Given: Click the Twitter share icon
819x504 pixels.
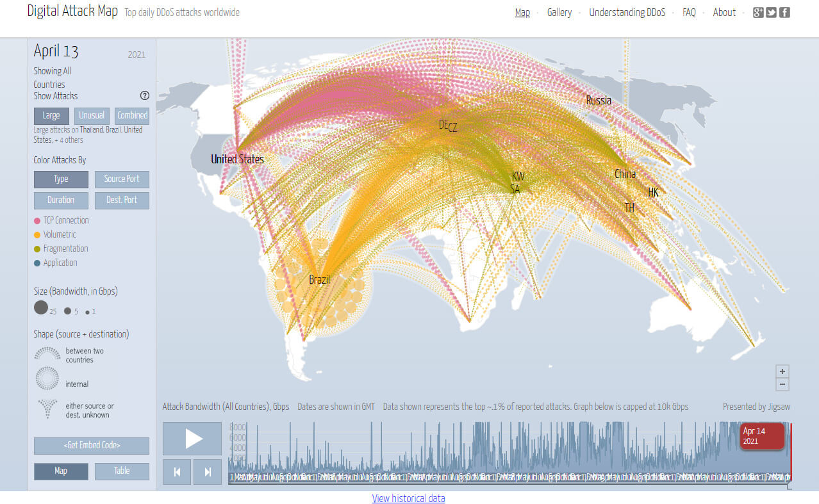Looking at the screenshot, I should [x=771, y=12].
